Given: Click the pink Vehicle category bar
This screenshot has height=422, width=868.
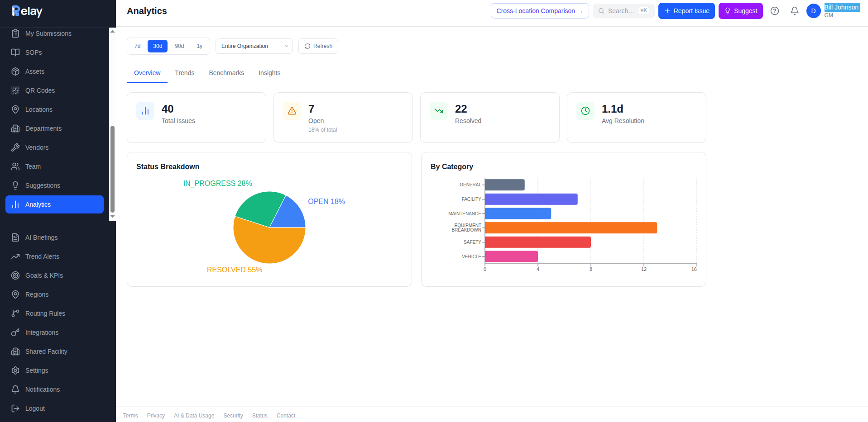Looking at the screenshot, I should coord(511,256).
